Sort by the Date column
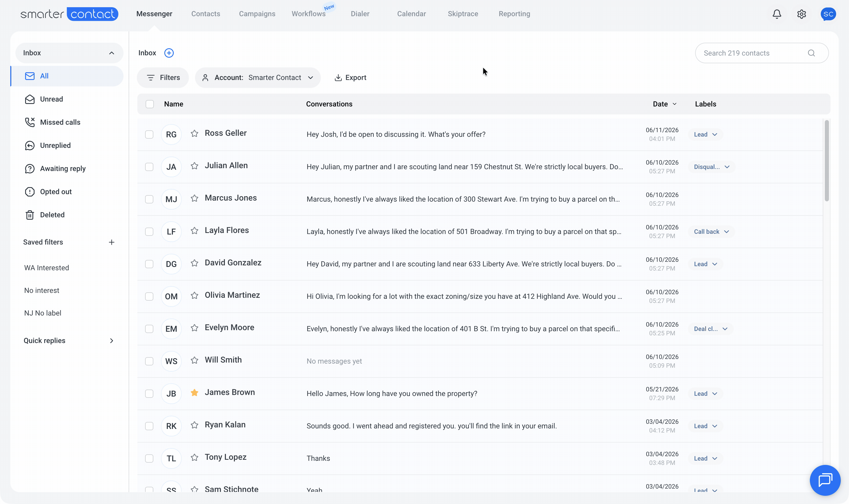 pos(665,104)
